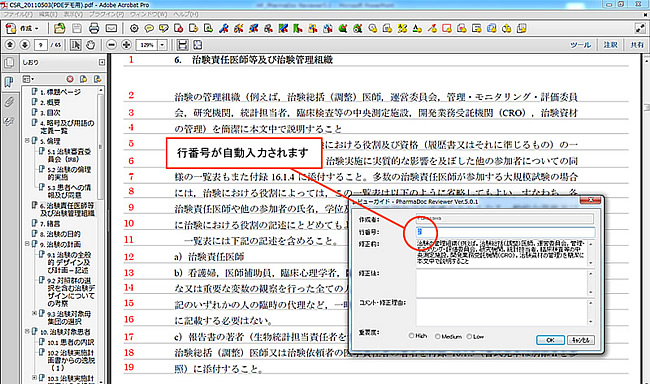Viewport: 650px width, 384px height.
Task: Open the 表示 (View) menu
Action: 73,14
